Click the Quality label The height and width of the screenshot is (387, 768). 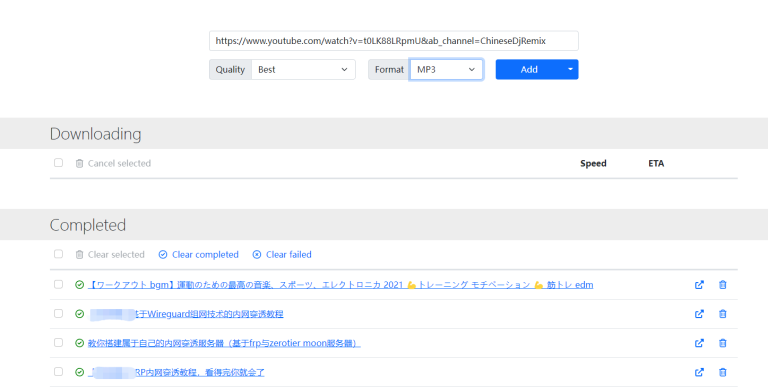pos(230,70)
